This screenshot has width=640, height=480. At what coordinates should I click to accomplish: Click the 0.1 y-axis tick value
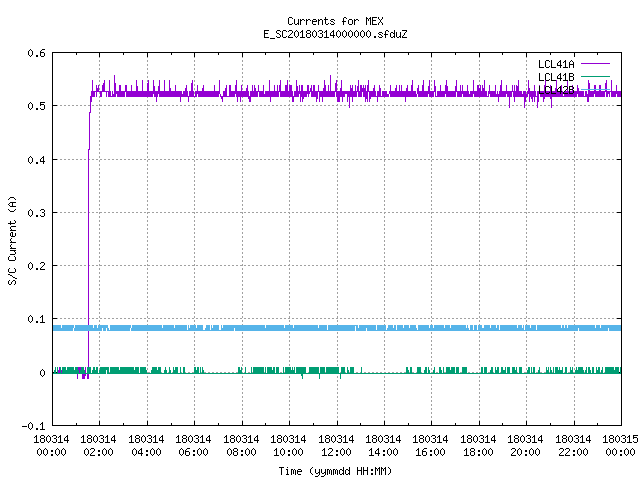(36, 319)
